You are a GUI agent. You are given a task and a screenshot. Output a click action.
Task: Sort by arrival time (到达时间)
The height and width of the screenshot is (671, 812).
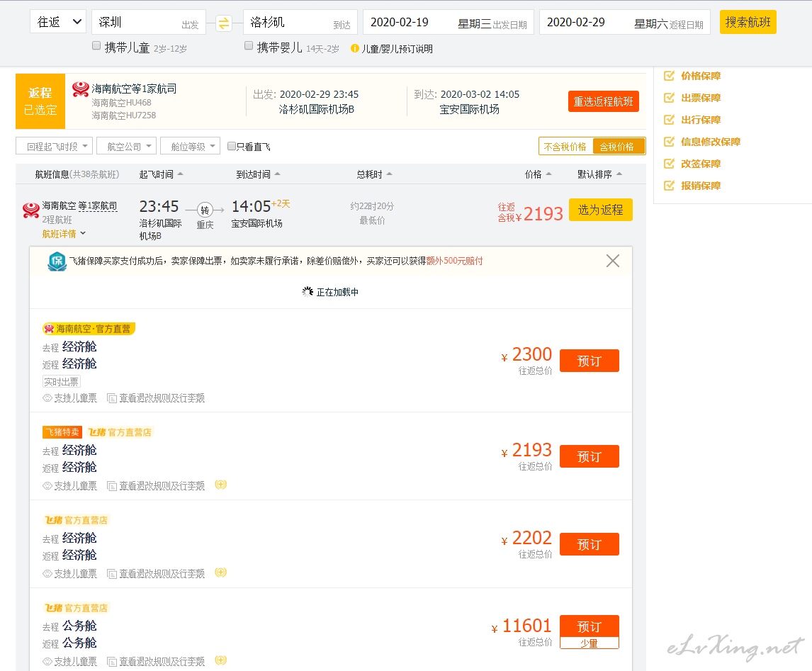click(x=258, y=174)
